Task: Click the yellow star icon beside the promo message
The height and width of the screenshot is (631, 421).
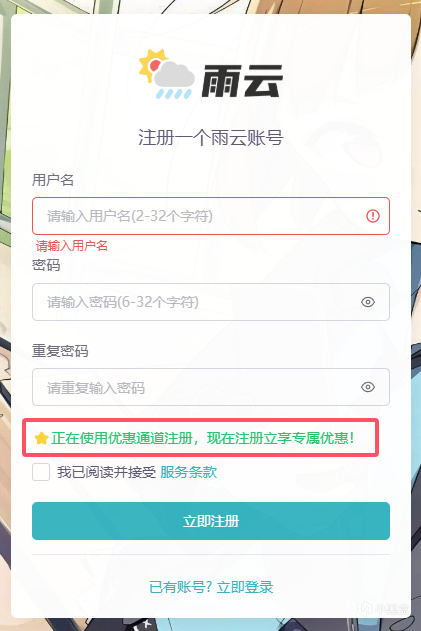Action: point(41,438)
